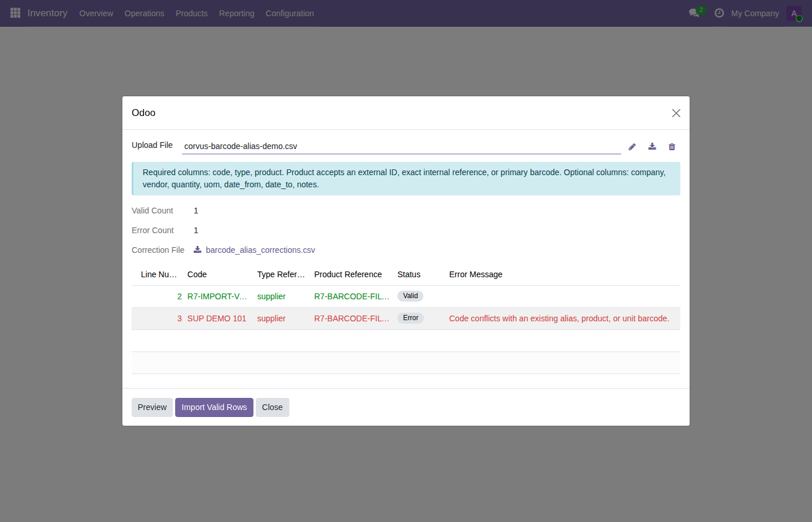Close the Odoo dialog with X
Image resolution: width=812 pixels, height=522 pixels.
tap(676, 113)
